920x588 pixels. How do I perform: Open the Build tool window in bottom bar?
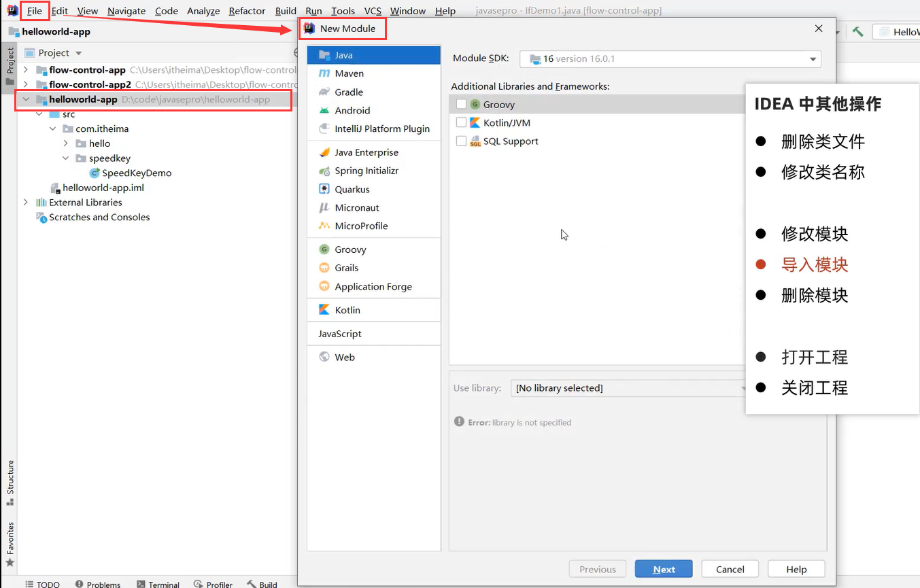[262, 584]
